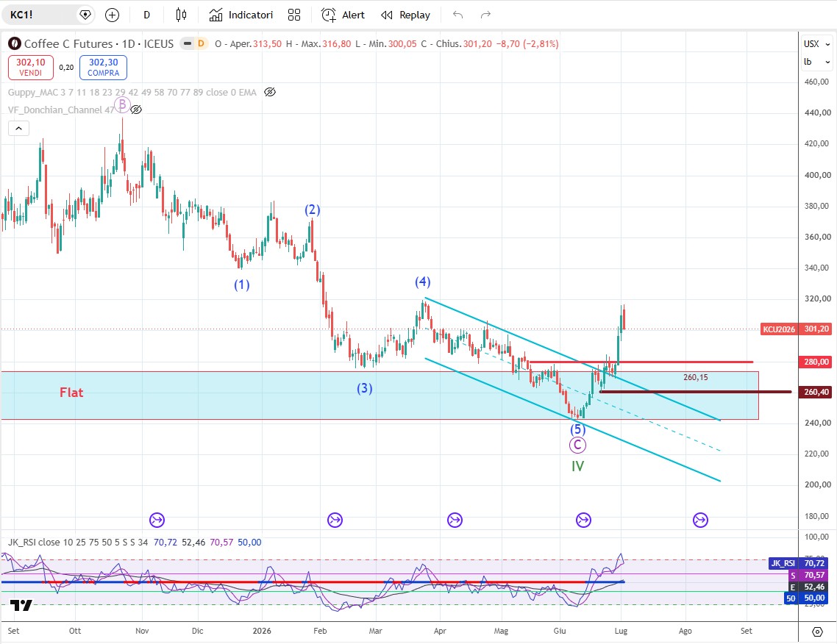This screenshot has width=837, height=644.
Task: Open the Indicatori indicators menu
Action: (241, 15)
